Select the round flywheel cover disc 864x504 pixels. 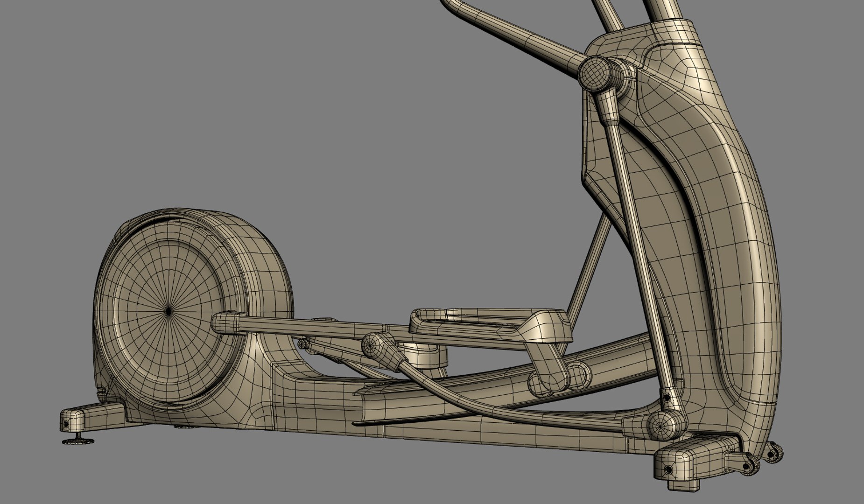(x=169, y=312)
